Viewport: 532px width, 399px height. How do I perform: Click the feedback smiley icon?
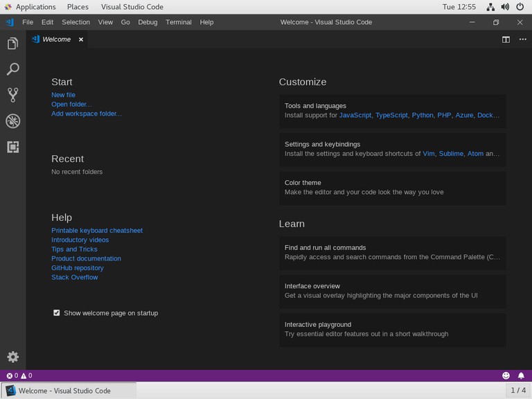[x=506, y=375]
